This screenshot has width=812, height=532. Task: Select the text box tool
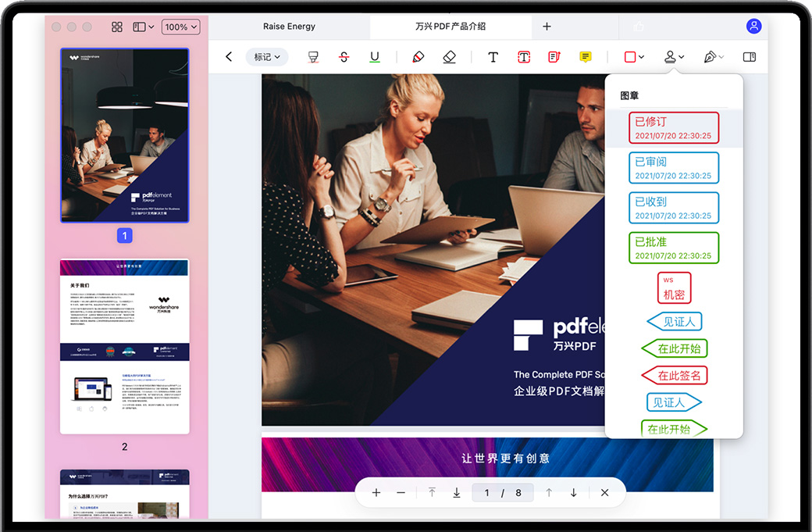click(x=524, y=57)
